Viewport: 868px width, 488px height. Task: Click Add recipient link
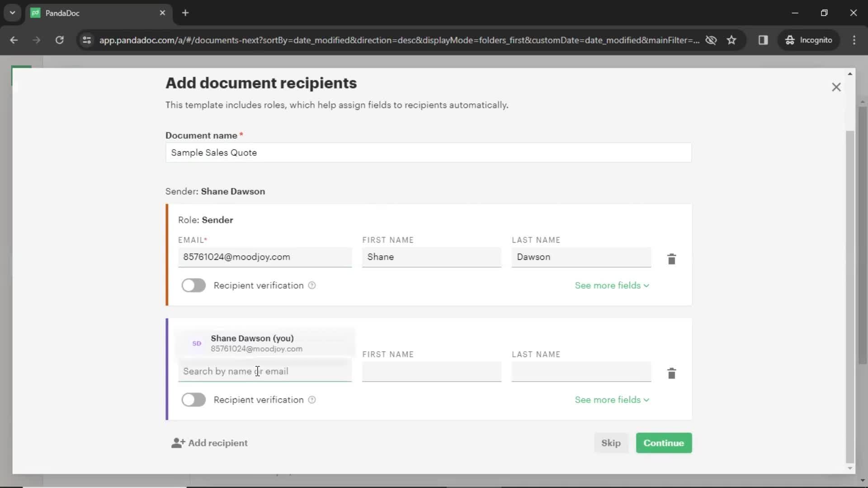(x=209, y=443)
